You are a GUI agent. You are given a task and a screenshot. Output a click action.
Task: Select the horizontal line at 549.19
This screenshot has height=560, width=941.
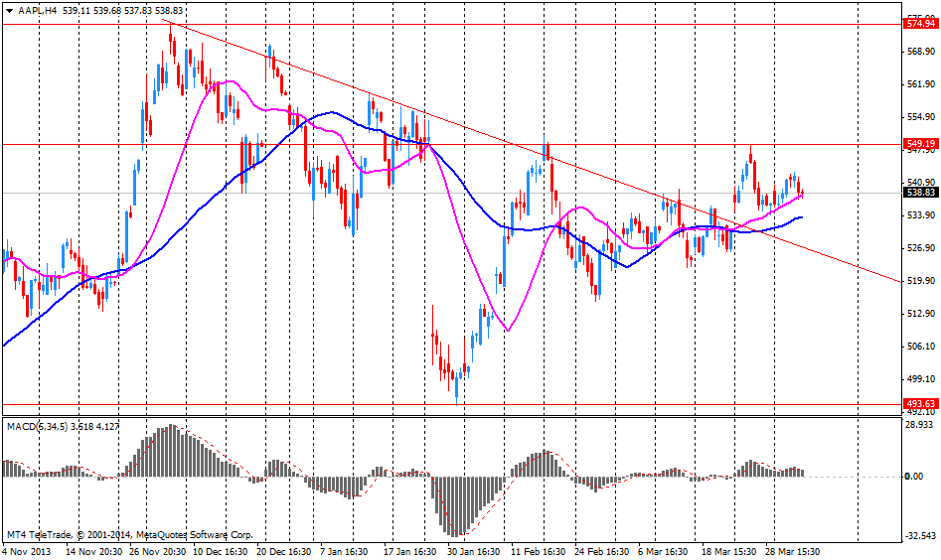(450, 145)
